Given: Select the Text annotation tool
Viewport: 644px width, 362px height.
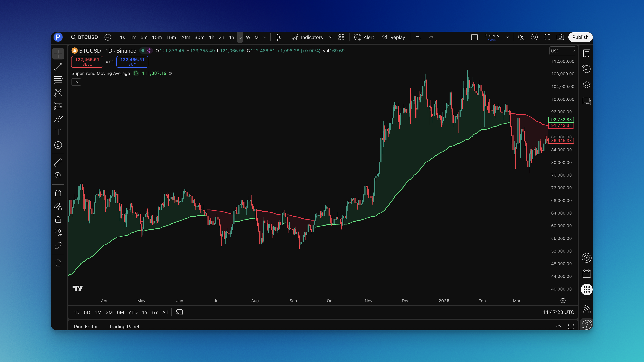Looking at the screenshot, I should [x=58, y=132].
